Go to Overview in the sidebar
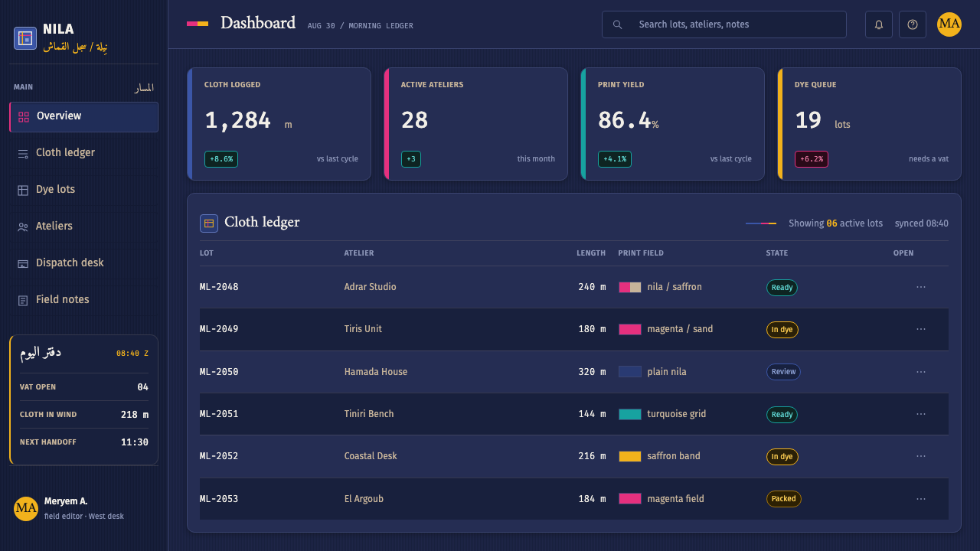980x551 pixels. pyautogui.click(x=84, y=117)
